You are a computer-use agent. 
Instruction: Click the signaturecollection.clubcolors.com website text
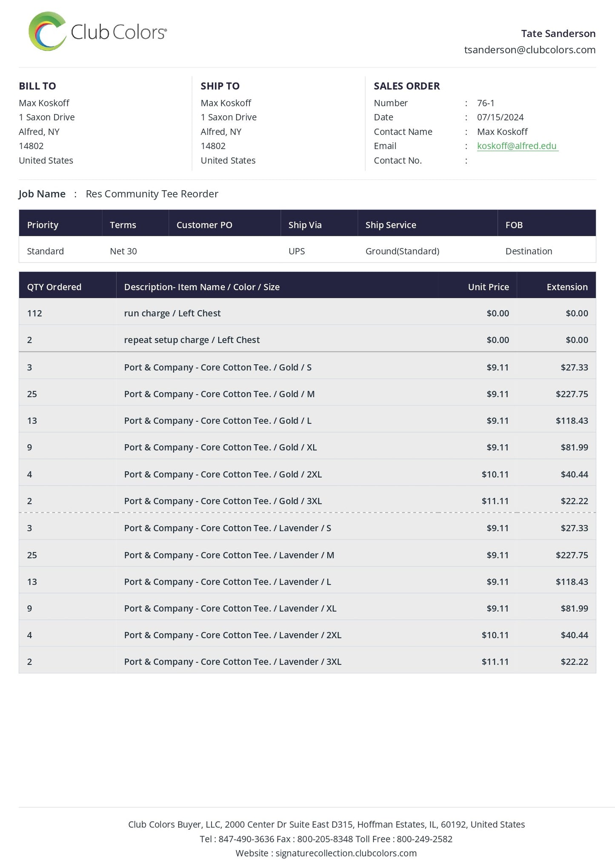[346, 853]
